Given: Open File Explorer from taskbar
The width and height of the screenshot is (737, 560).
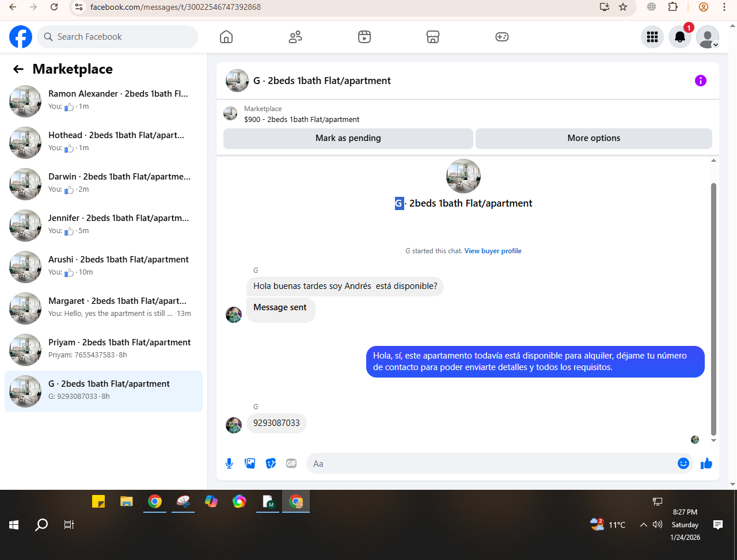Looking at the screenshot, I should click(x=127, y=502).
